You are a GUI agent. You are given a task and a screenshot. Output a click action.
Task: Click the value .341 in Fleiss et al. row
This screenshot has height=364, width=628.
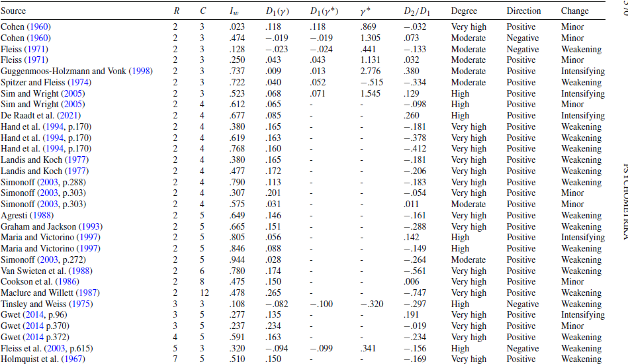click(x=368, y=348)
